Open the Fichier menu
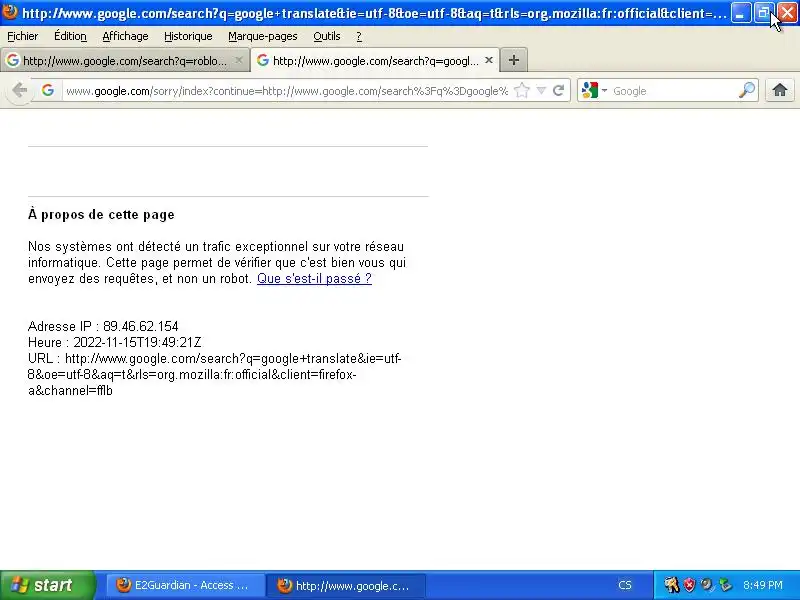 22,36
